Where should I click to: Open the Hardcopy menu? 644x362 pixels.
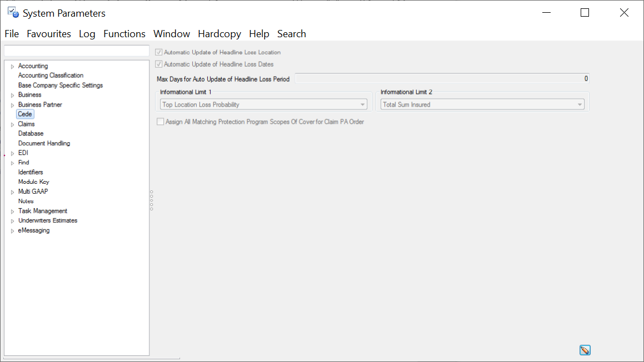point(219,34)
